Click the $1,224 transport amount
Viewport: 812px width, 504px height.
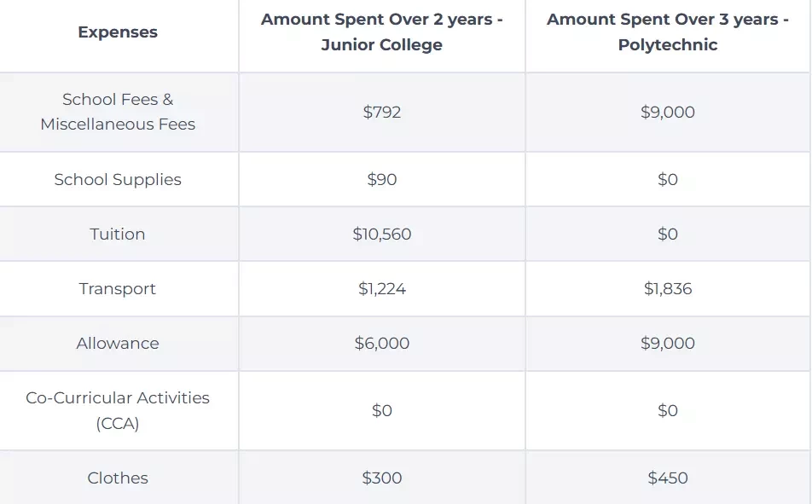point(381,288)
